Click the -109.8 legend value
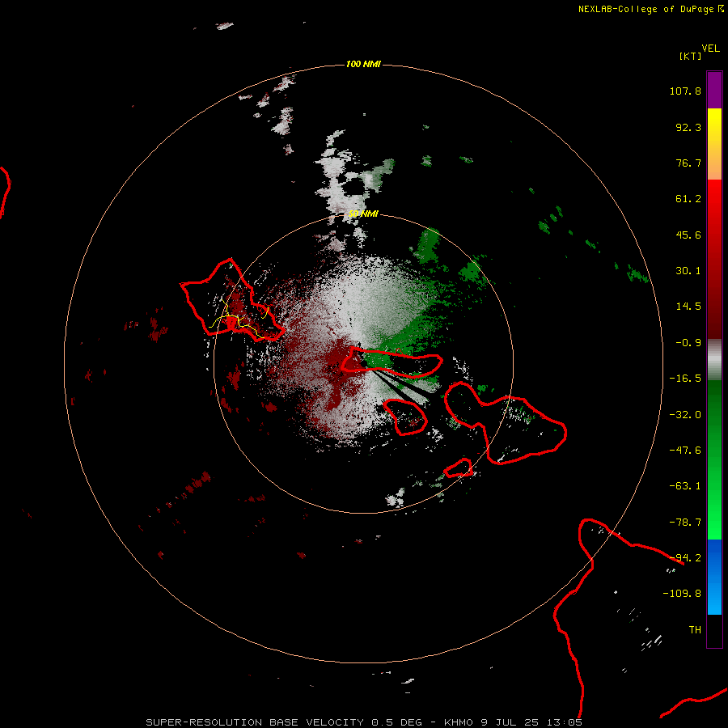 pos(682,594)
